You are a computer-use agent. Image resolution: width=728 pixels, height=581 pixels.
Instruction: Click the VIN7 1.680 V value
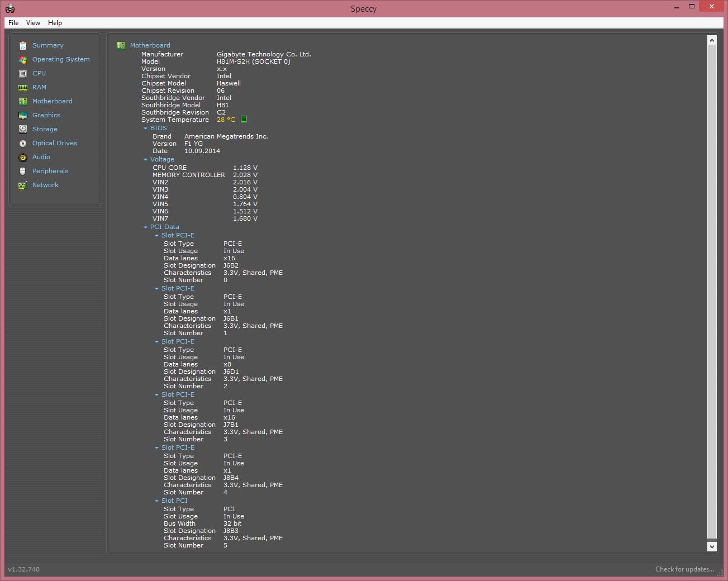tap(245, 218)
